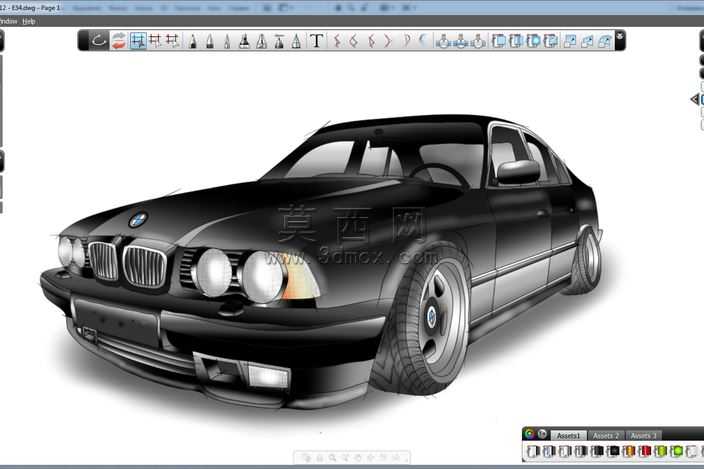Select the Text tool (T icon)

[x=317, y=41]
